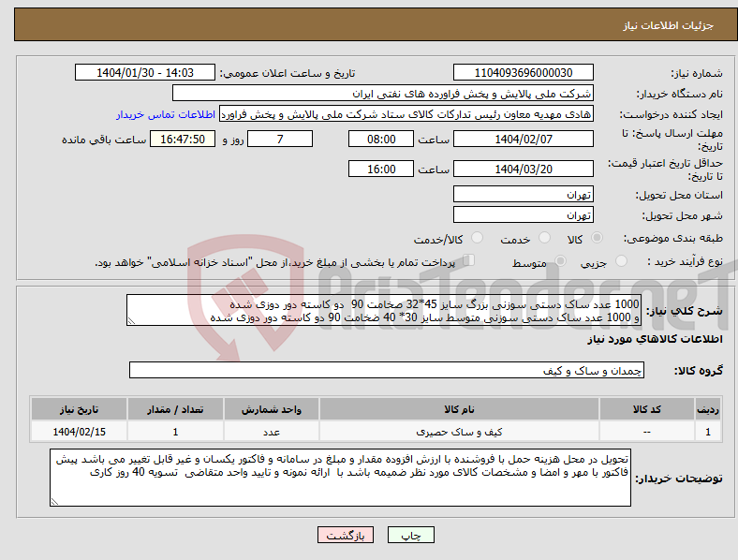The image size is (738, 560).
Task: Click the تاریخ نیاز column header
Action: coord(79,409)
